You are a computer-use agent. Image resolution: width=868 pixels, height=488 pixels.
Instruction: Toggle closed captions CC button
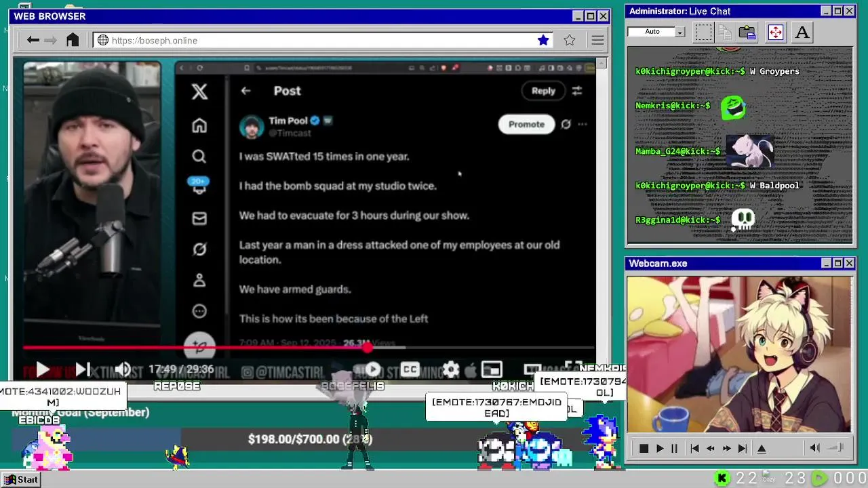410,369
